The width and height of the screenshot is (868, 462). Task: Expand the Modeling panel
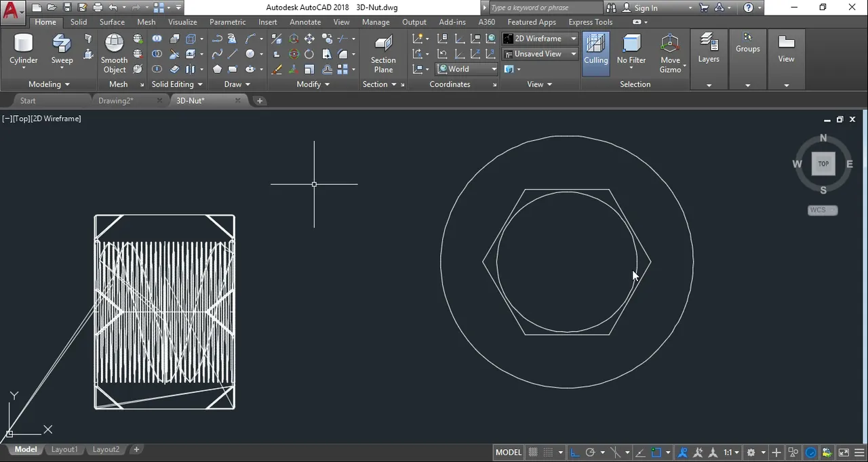tap(49, 84)
